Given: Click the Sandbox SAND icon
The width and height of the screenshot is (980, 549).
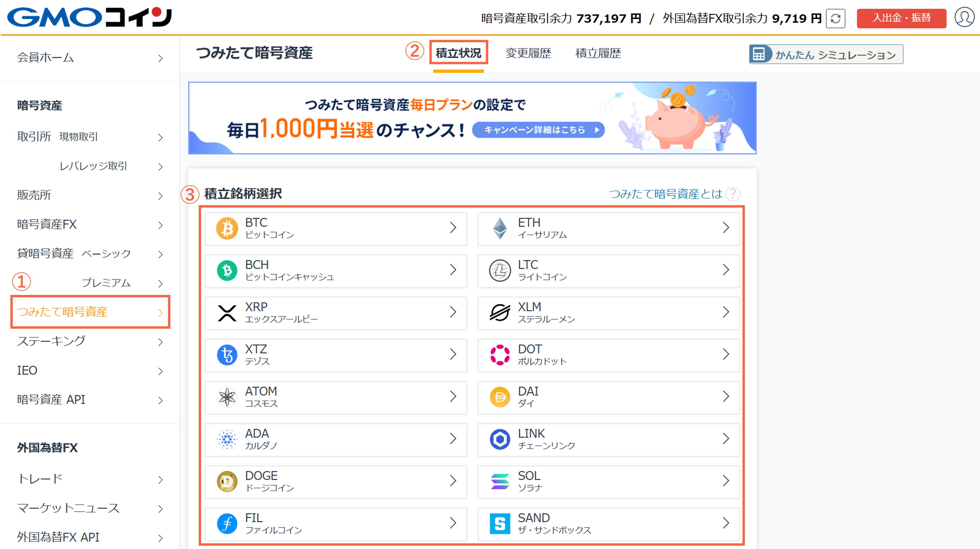Looking at the screenshot, I should point(500,523).
